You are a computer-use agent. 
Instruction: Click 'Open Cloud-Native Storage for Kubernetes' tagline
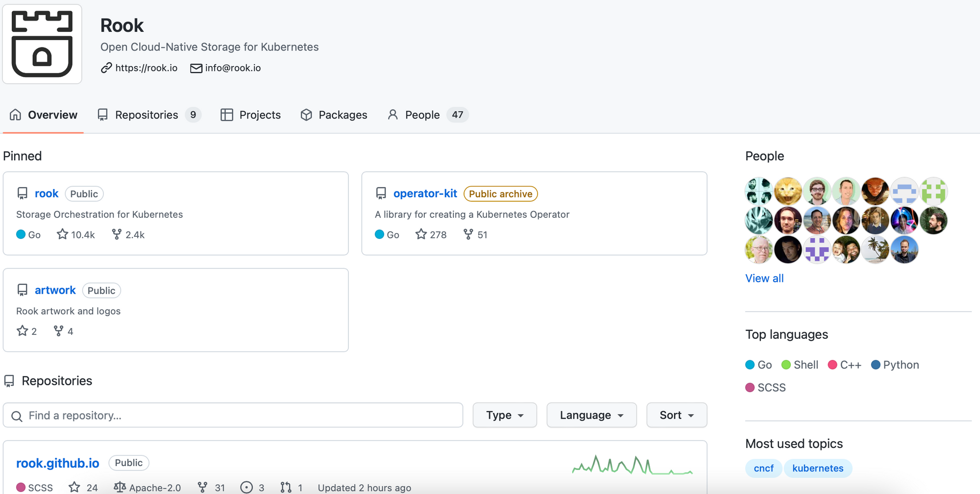(210, 47)
